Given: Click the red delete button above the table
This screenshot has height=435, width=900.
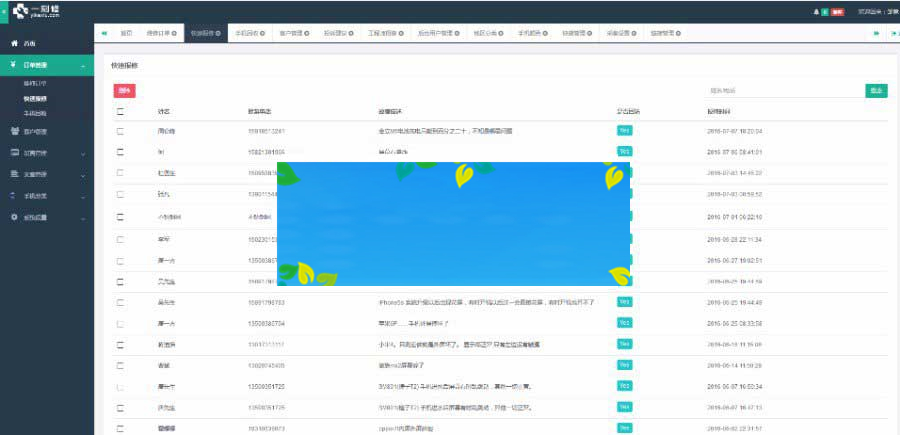Looking at the screenshot, I should pos(125,90).
